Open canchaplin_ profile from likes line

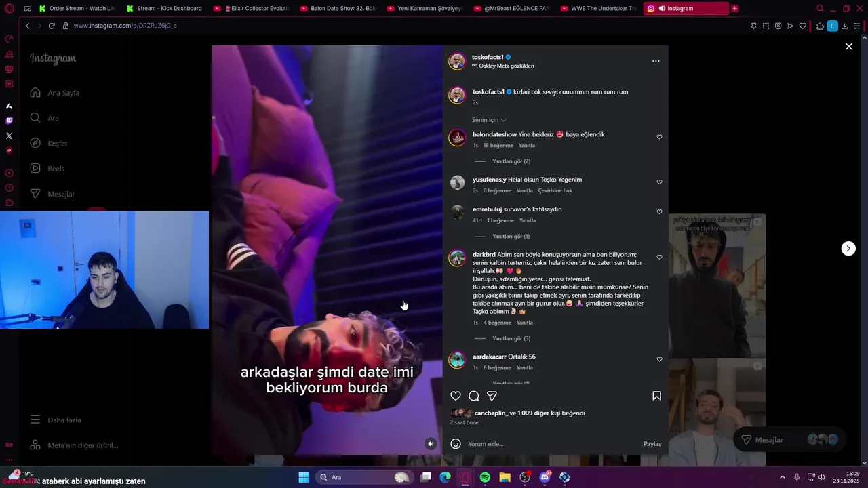pyautogui.click(x=491, y=413)
